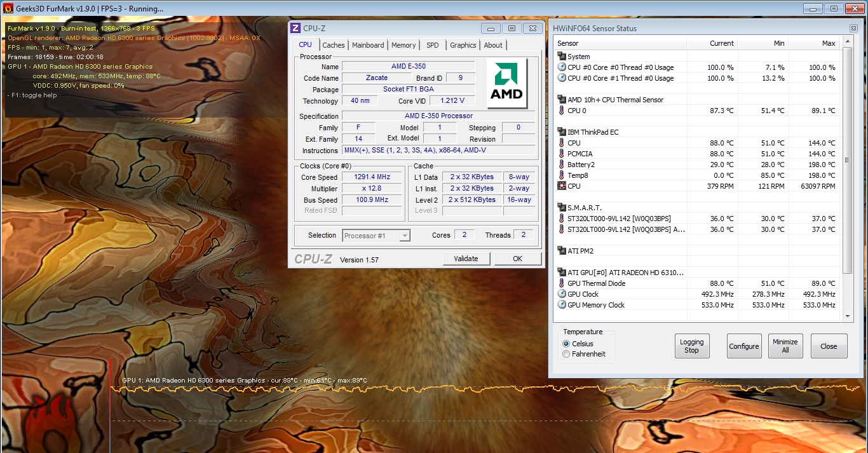This screenshot has height=453, width=868.
Task: Click IBM ThinkPad EC chip icon
Action: (x=562, y=132)
